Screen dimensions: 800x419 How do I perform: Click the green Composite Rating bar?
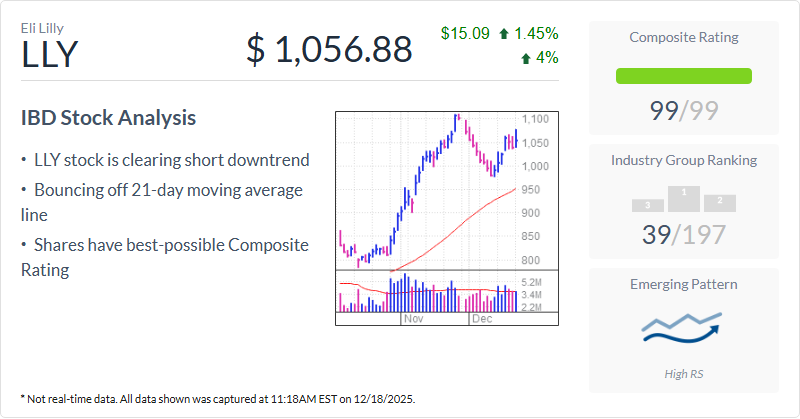click(684, 75)
